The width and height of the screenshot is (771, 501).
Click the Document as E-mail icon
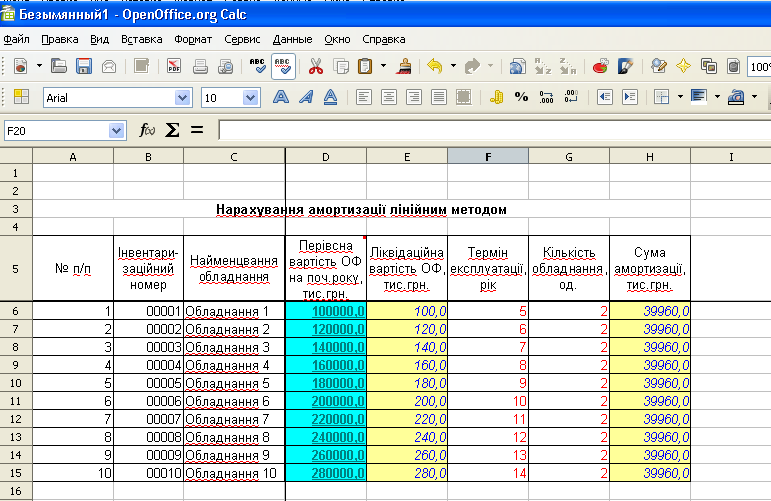(109, 66)
